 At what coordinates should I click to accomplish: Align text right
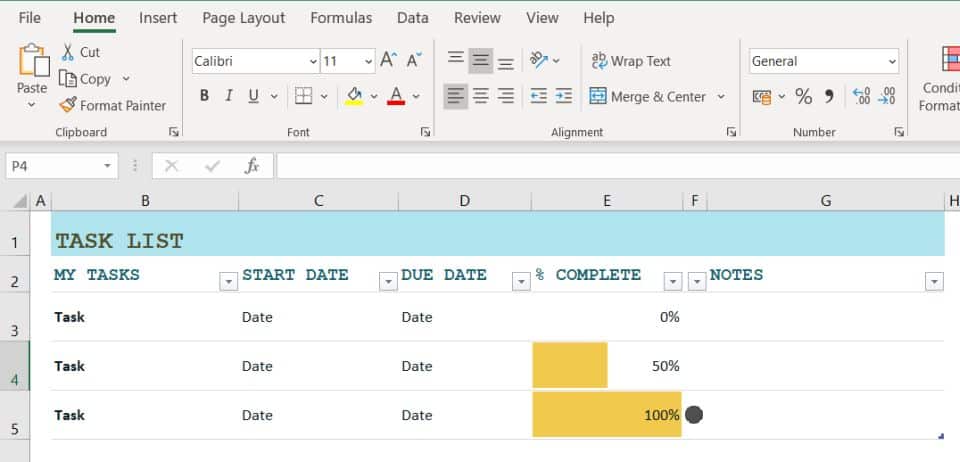click(x=506, y=96)
